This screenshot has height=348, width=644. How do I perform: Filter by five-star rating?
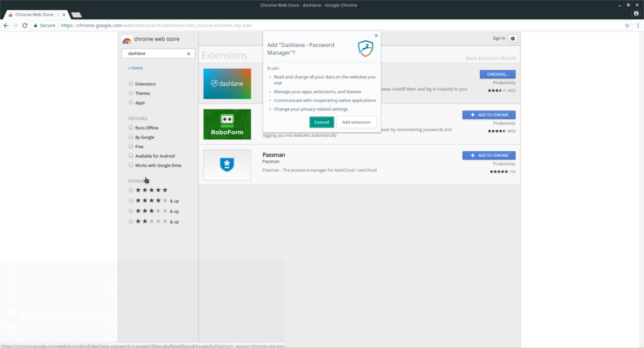point(131,190)
